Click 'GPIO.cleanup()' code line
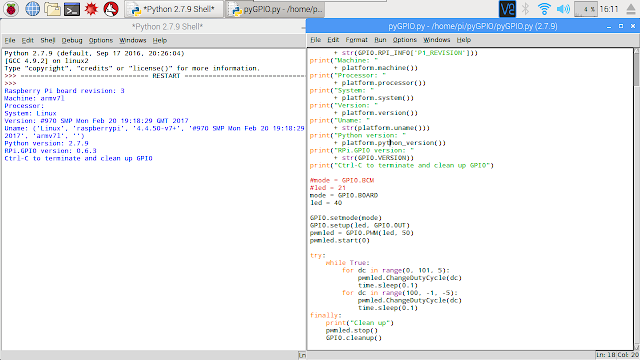The height and width of the screenshot is (360, 640). pyautogui.click(x=353, y=338)
